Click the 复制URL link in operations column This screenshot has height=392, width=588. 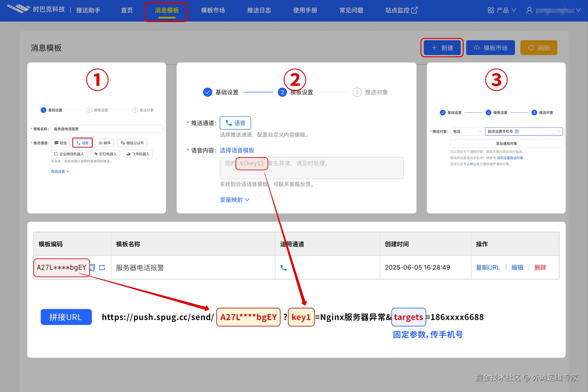[488, 267]
